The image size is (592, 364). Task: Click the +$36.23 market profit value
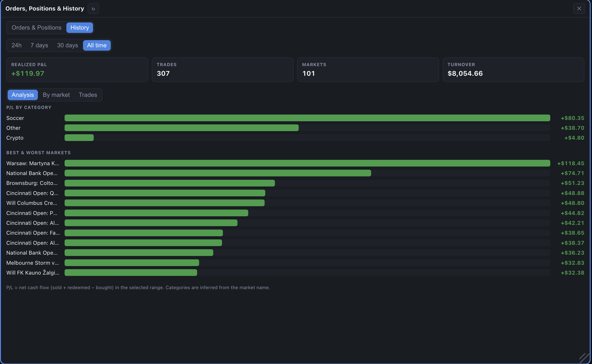(x=572, y=253)
